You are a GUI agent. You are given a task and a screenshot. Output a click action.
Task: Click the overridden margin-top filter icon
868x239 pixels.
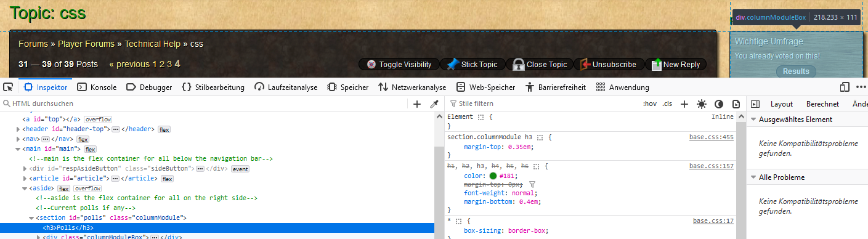(532, 184)
